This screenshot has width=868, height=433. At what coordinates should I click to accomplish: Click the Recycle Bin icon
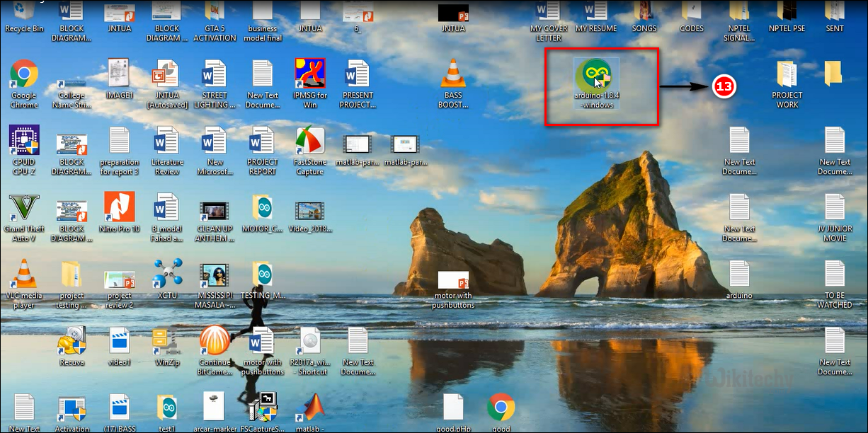click(23, 11)
